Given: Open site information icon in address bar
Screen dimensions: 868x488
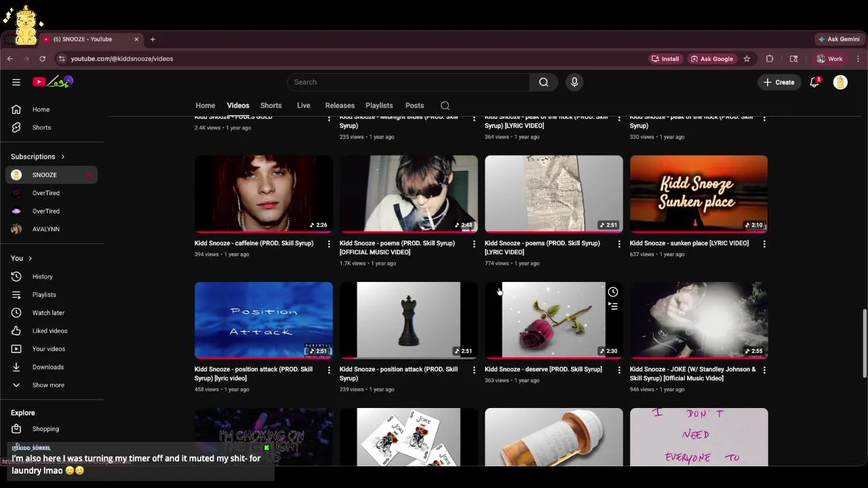Looking at the screenshot, I should click(x=62, y=59).
